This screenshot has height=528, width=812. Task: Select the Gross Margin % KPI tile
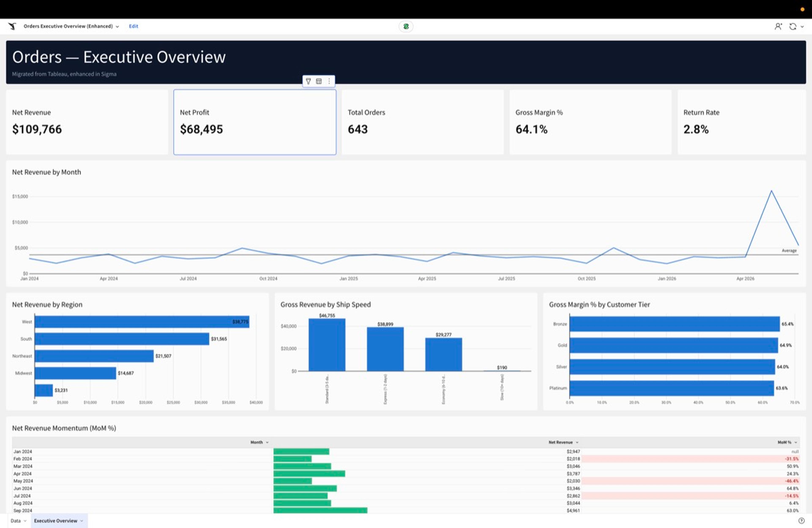coord(590,122)
